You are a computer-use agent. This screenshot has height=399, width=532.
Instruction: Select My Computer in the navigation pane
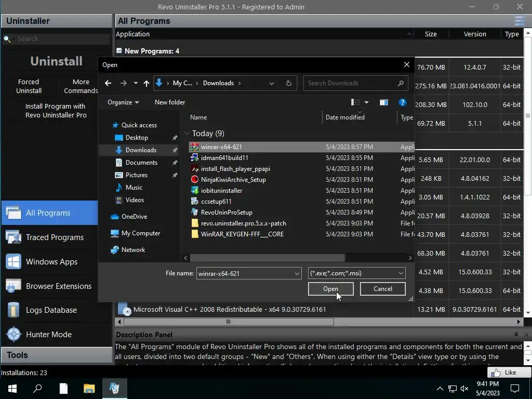pyautogui.click(x=140, y=233)
